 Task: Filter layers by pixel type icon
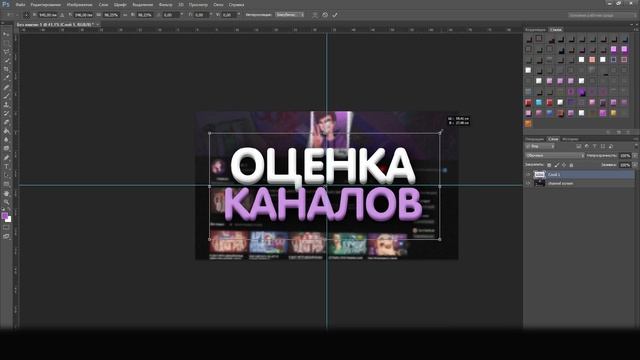(x=579, y=146)
